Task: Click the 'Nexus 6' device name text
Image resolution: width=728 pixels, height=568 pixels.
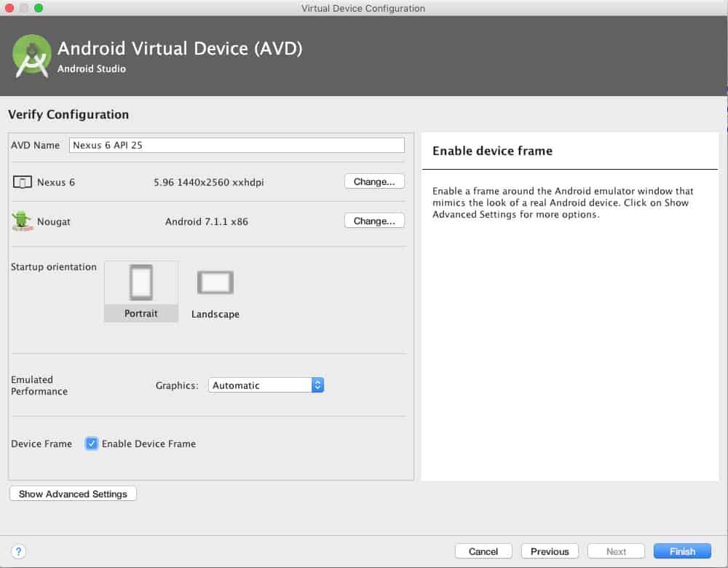Action: [x=56, y=182]
